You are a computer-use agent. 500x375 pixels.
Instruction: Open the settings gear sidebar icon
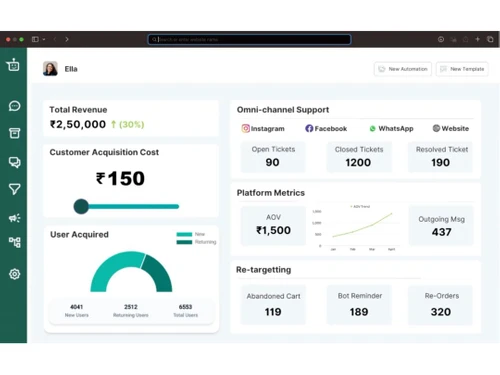pos(14,274)
